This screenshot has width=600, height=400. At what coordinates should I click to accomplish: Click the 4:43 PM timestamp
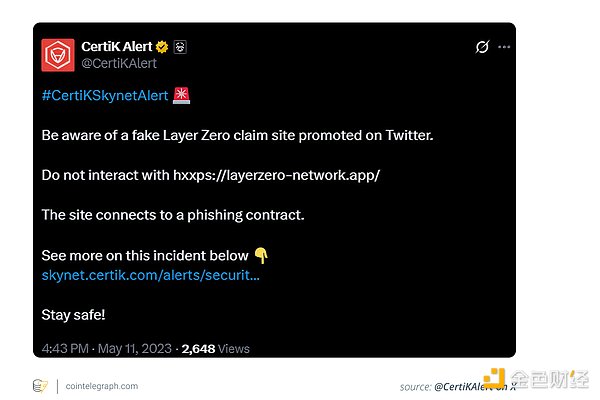(x=64, y=348)
